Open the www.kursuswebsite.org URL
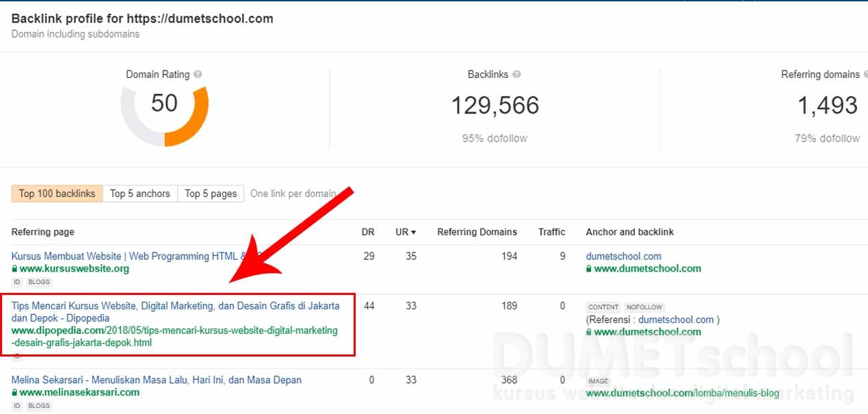Viewport: 868px width, 414px height. click(x=74, y=269)
